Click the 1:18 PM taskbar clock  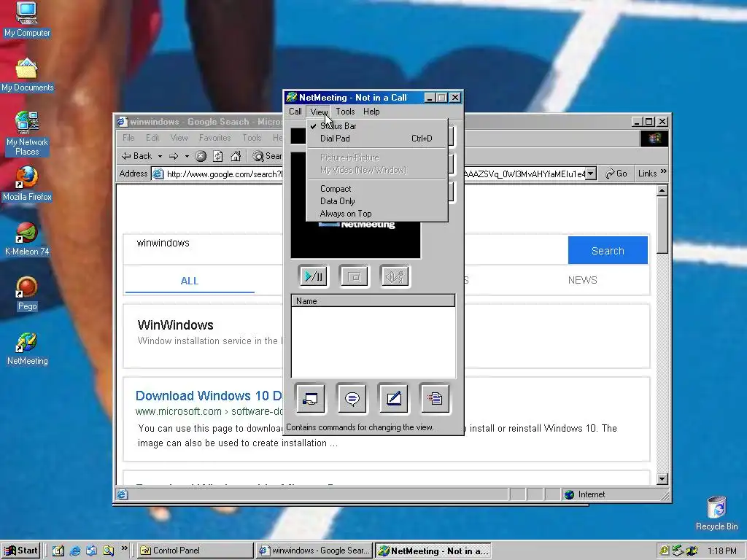[x=721, y=551]
